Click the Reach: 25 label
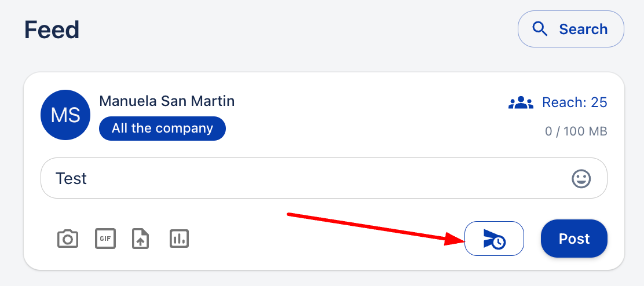The height and width of the screenshot is (286, 644). (x=575, y=103)
